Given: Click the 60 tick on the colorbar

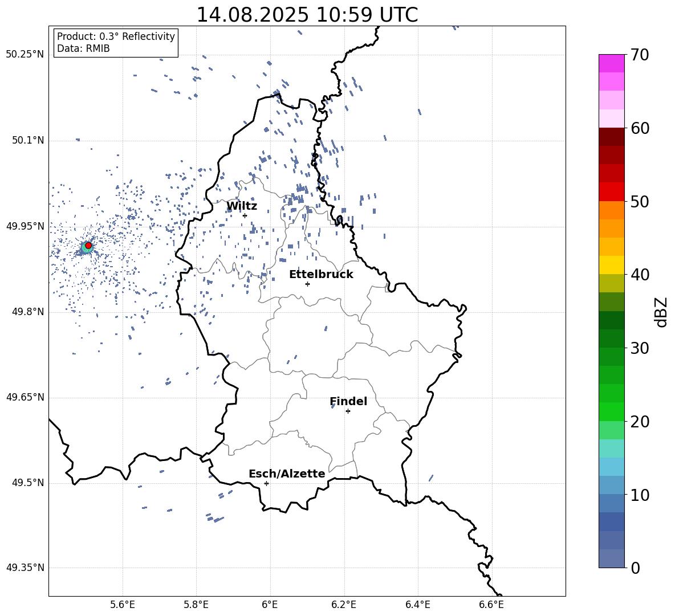Looking at the screenshot, I should pyautogui.click(x=640, y=128).
